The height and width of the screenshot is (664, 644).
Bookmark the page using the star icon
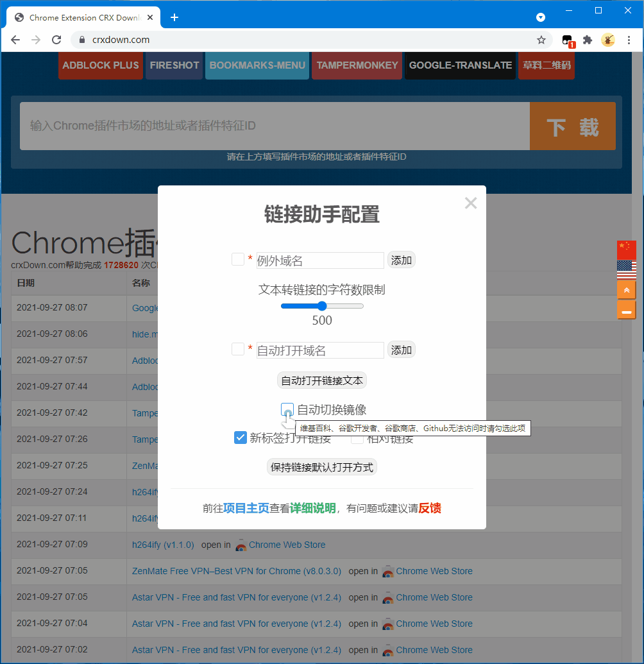pyautogui.click(x=541, y=40)
